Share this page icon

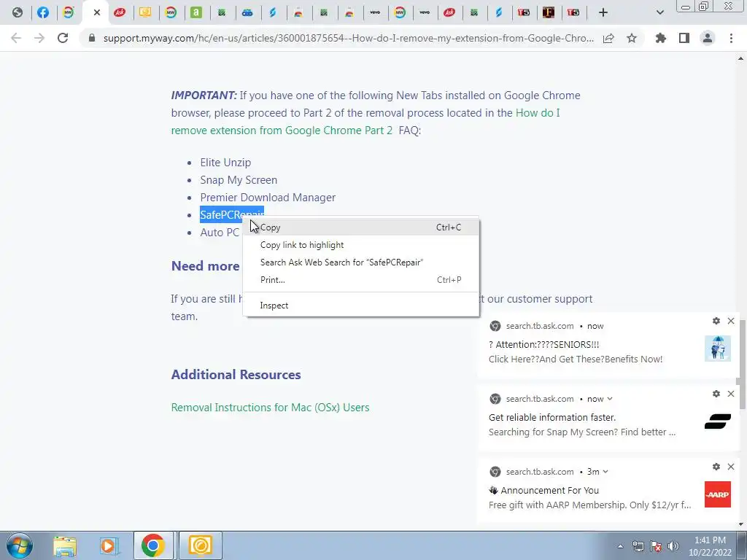coord(608,38)
